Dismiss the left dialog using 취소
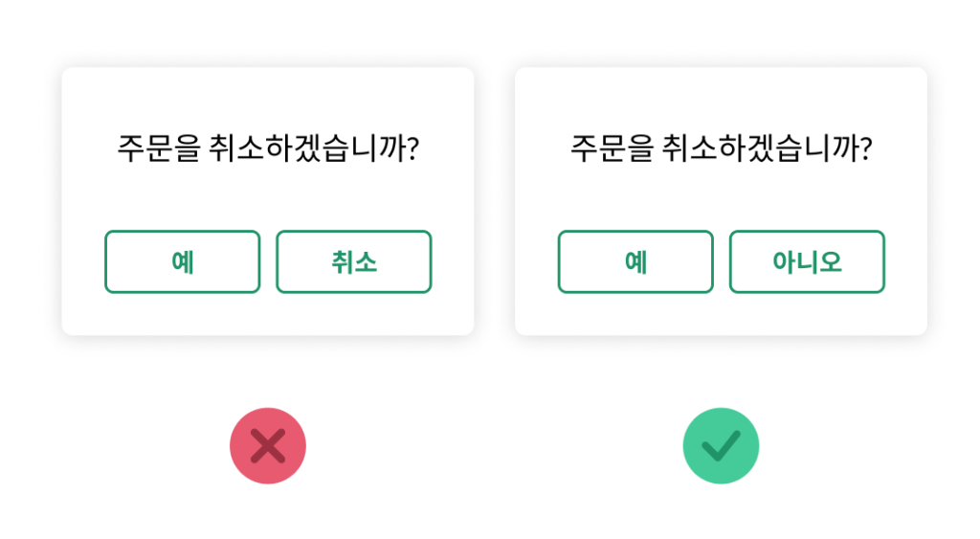 pos(354,261)
